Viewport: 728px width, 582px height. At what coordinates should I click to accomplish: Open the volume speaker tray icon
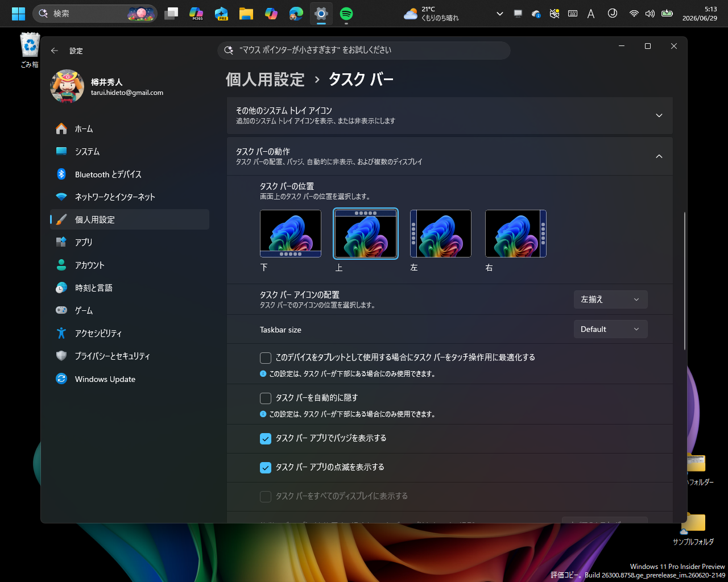click(x=650, y=14)
